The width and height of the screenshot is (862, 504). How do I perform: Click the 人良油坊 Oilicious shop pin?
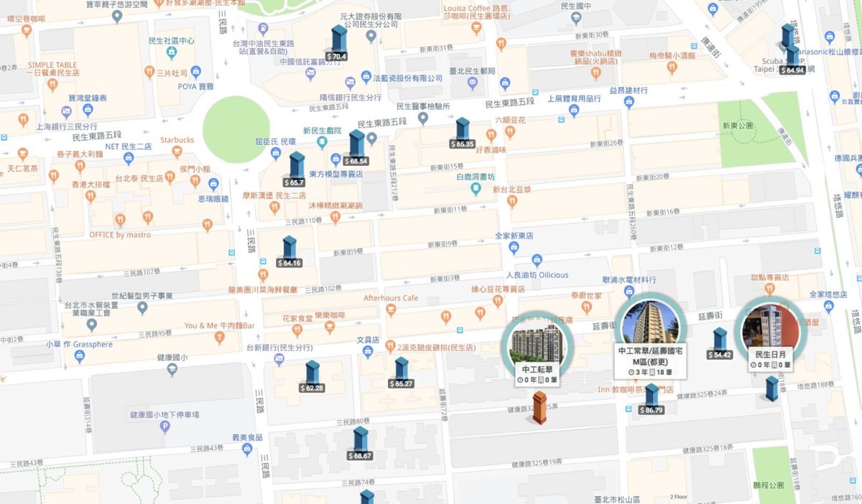point(537,260)
